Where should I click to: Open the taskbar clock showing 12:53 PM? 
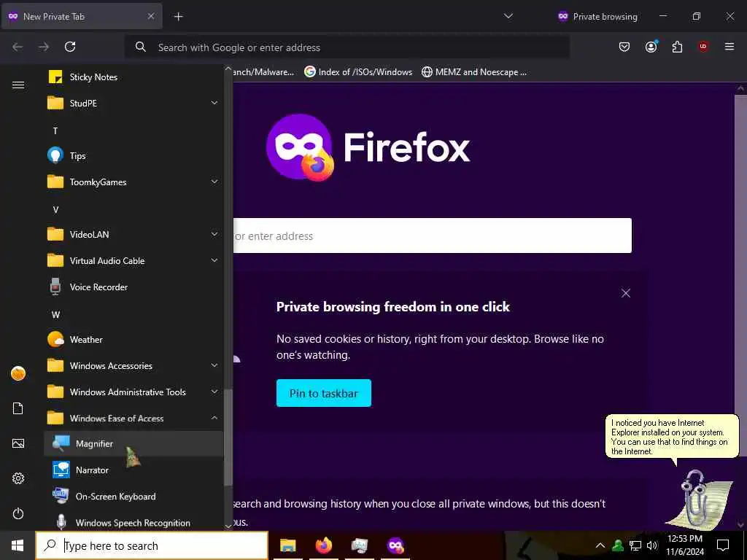coord(685,545)
